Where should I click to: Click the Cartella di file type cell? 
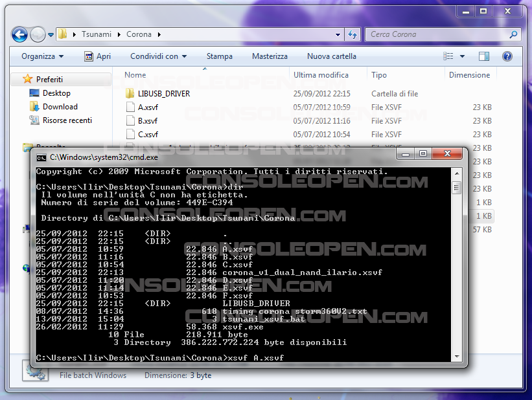pos(395,94)
